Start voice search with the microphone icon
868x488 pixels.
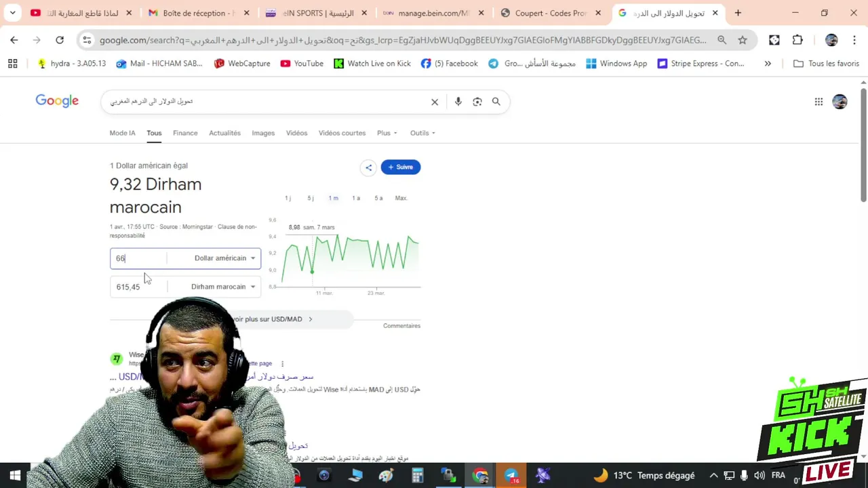point(458,102)
